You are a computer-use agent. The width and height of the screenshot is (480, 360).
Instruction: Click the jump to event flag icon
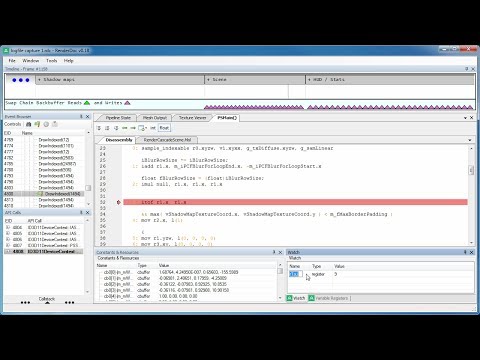(x=37, y=124)
